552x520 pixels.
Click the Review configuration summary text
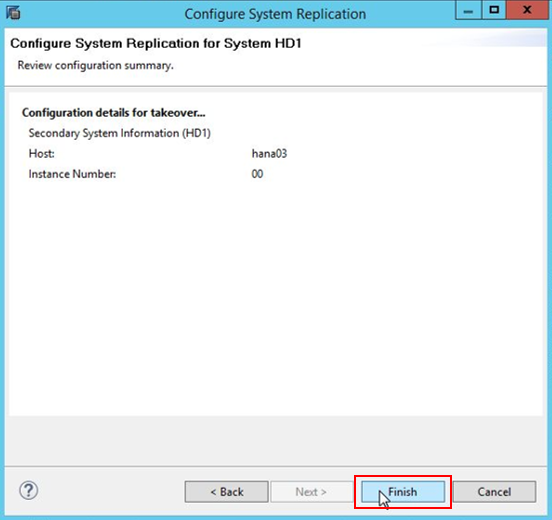[95, 65]
